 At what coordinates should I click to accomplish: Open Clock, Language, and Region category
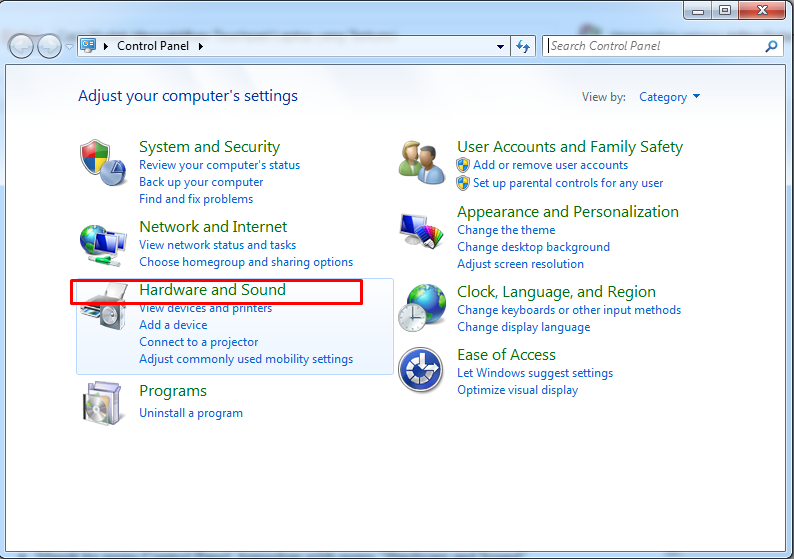click(557, 292)
